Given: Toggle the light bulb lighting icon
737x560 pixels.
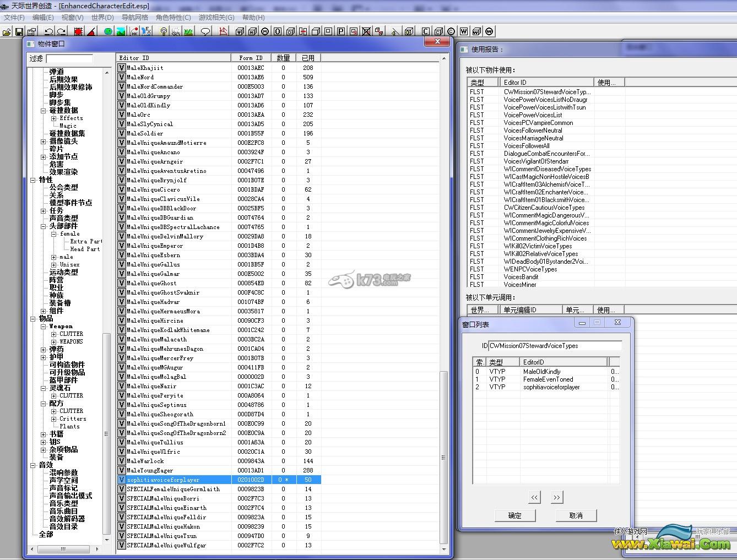Looking at the screenshot, I should click(x=164, y=31).
